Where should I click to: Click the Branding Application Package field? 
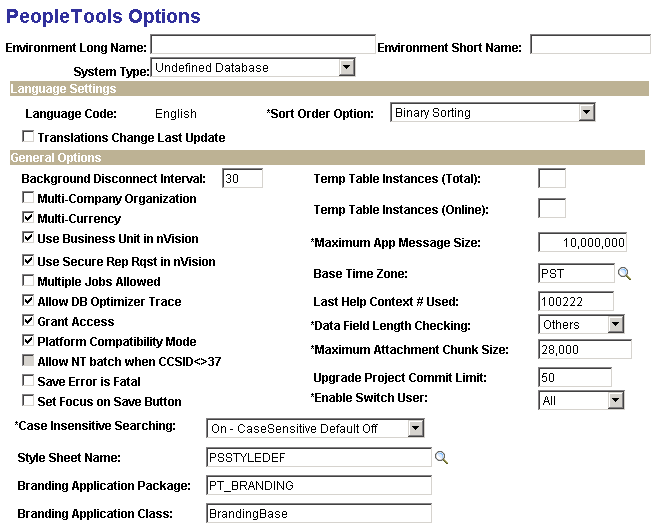(319, 485)
